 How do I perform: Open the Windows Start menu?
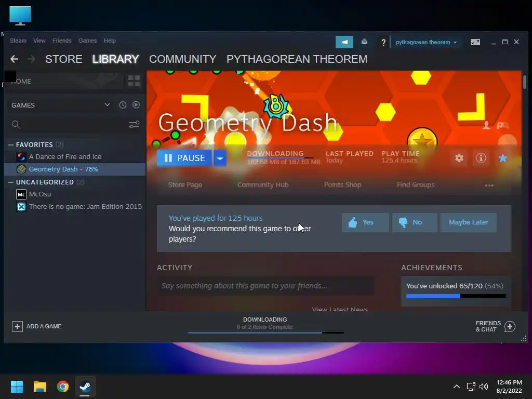tap(17, 387)
